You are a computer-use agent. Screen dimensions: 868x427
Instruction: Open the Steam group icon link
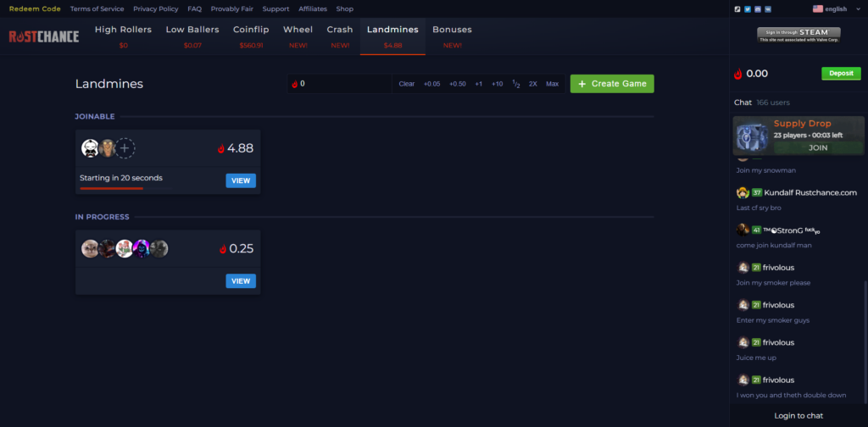click(737, 8)
